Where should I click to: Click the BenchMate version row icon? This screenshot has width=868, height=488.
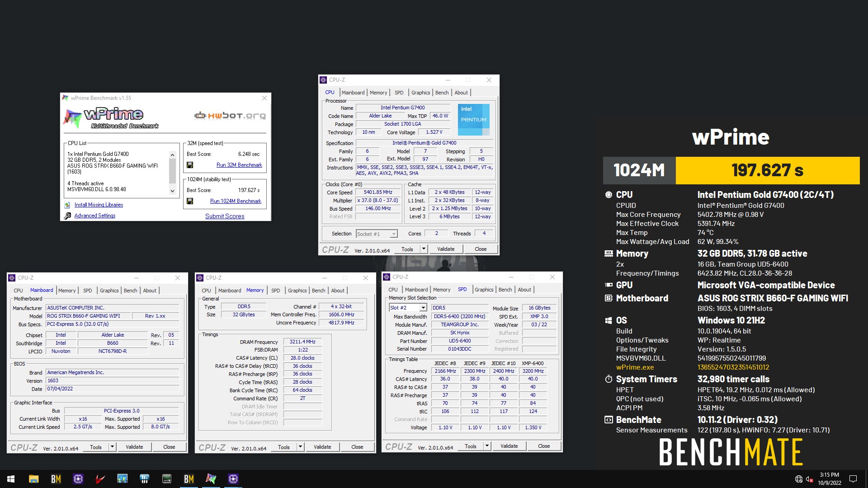click(609, 420)
